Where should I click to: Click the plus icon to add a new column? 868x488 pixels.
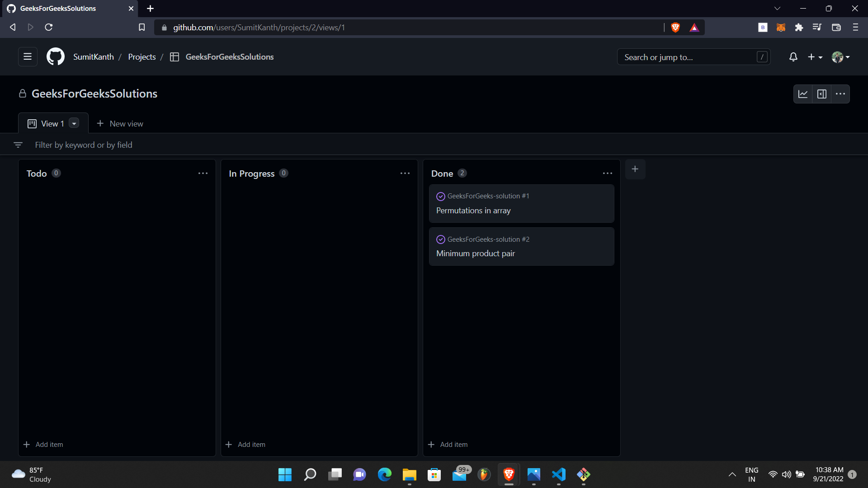(635, 169)
